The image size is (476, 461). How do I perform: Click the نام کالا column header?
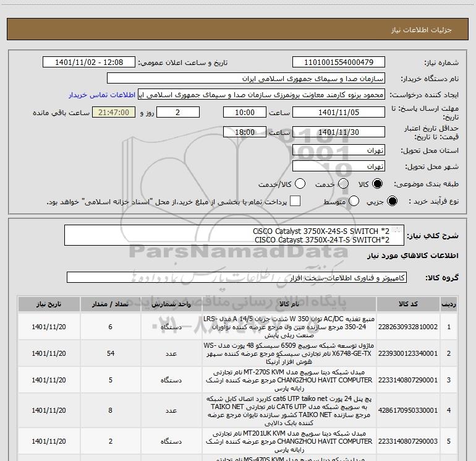(289, 304)
